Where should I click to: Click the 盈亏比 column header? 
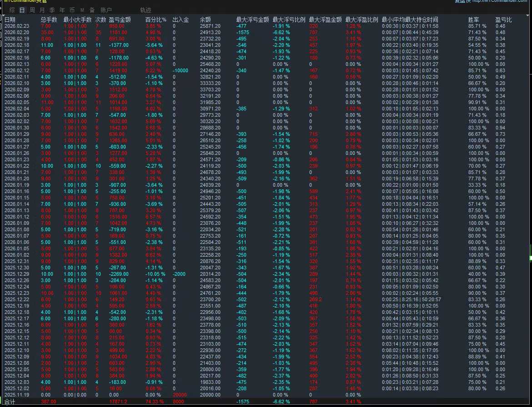pyautogui.click(x=503, y=20)
